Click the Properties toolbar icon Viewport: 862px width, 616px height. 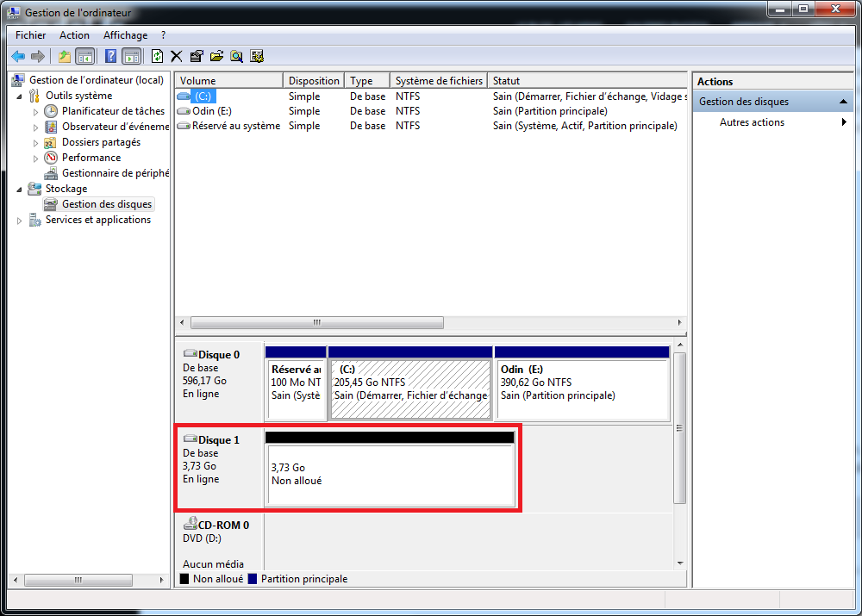[197, 56]
